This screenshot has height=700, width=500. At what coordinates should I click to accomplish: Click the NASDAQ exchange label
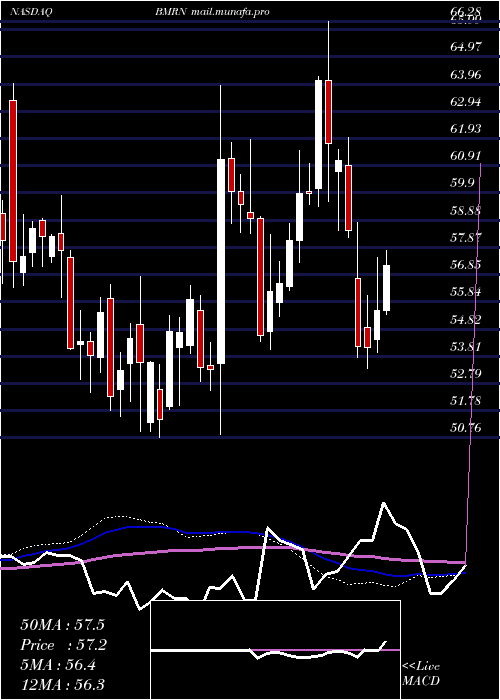pos(30,12)
